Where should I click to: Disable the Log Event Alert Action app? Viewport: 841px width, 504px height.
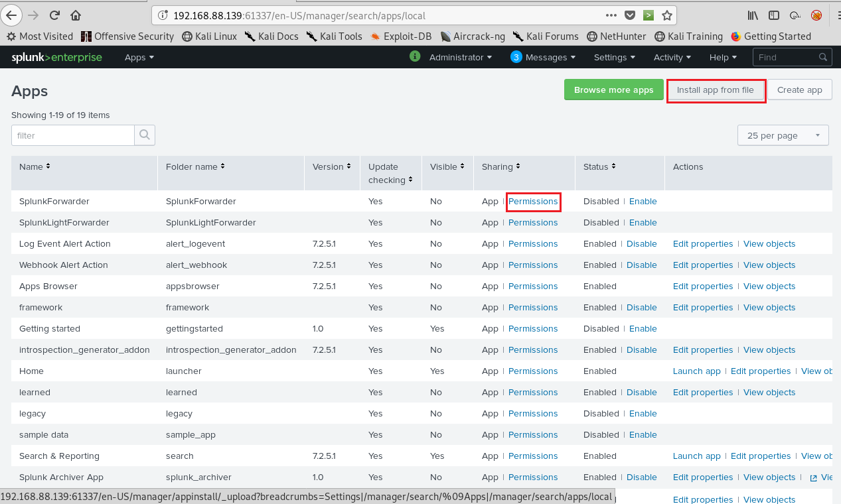641,243
